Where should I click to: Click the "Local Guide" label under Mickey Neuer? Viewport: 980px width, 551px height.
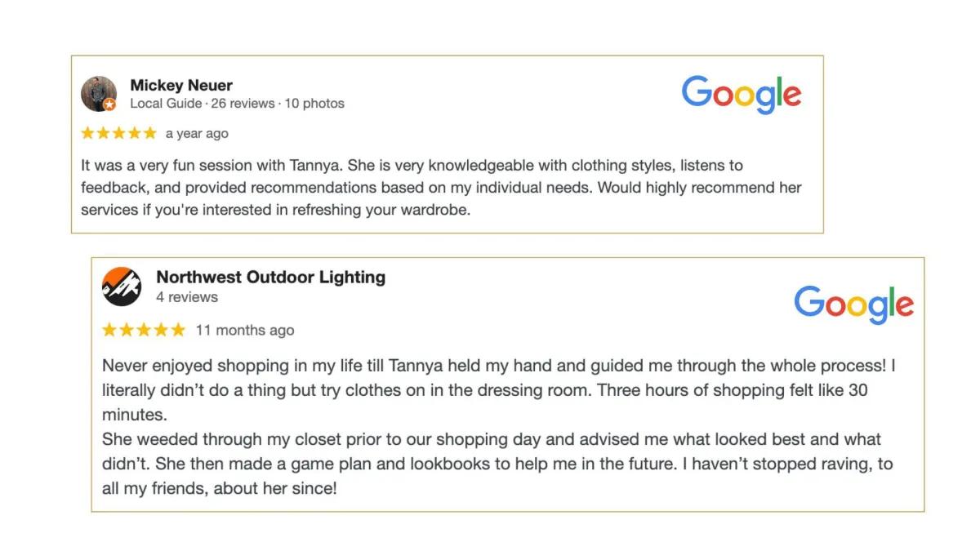tap(166, 104)
